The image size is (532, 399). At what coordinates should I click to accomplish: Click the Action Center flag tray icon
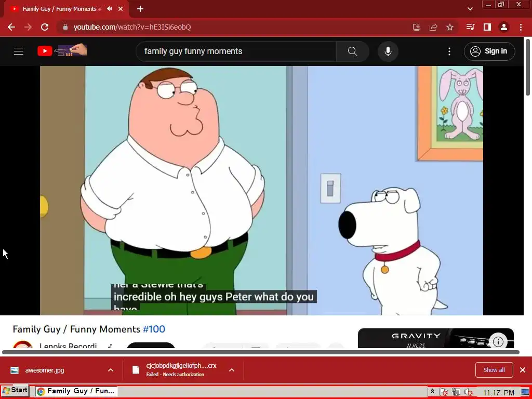[444, 392]
